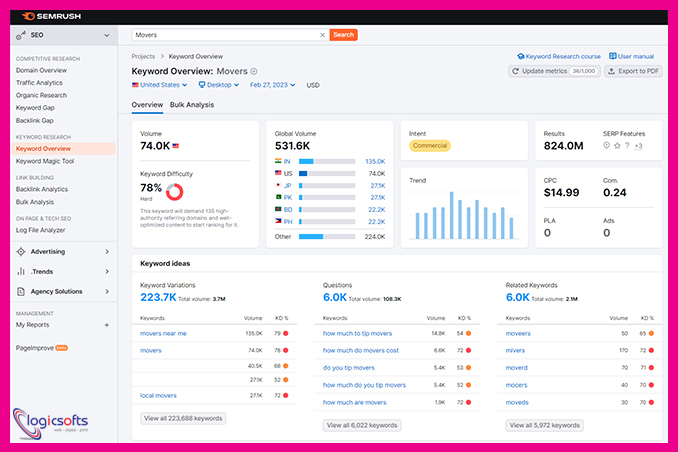The image size is (678, 452).
Task: Click the SERP Features star icon
Action: [617, 146]
